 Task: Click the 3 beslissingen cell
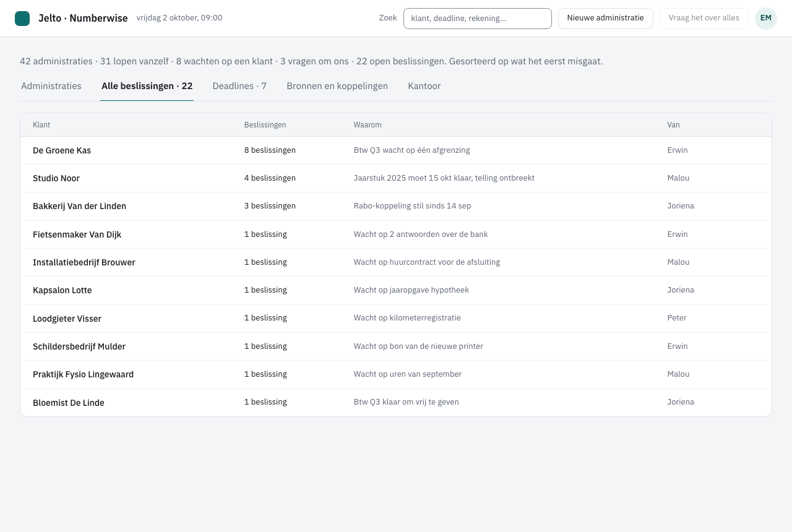point(270,206)
